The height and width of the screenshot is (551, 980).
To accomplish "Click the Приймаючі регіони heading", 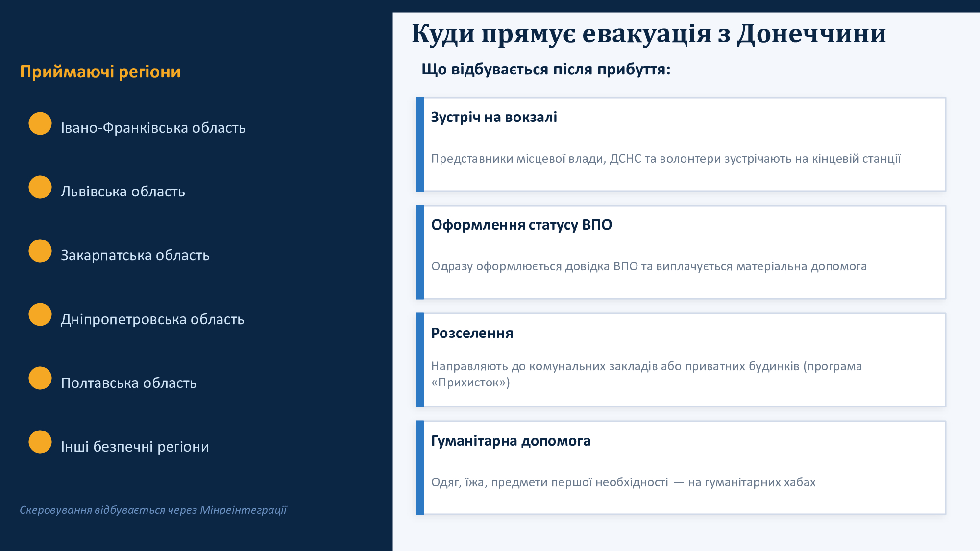I will (100, 72).
